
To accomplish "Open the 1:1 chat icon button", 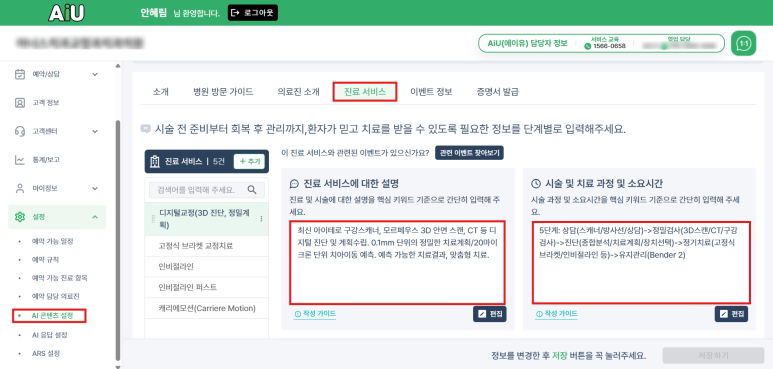I will pyautogui.click(x=743, y=43).
